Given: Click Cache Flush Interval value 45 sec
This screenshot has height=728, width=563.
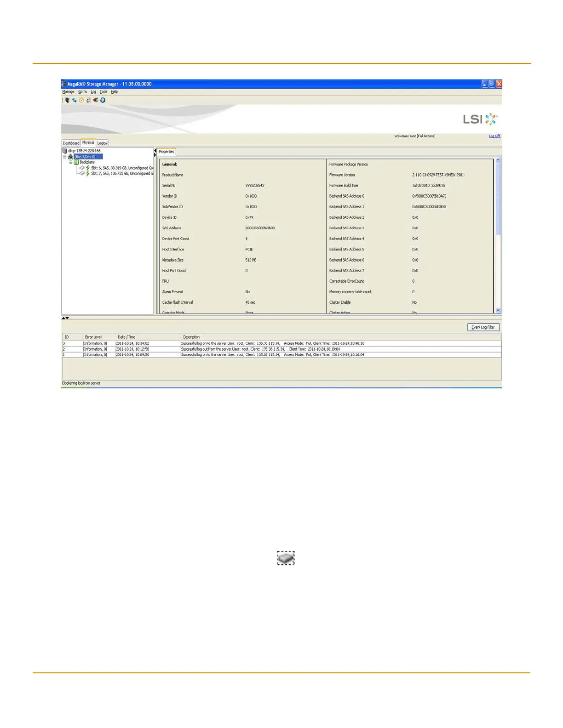Looking at the screenshot, I should (x=250, y=302).
